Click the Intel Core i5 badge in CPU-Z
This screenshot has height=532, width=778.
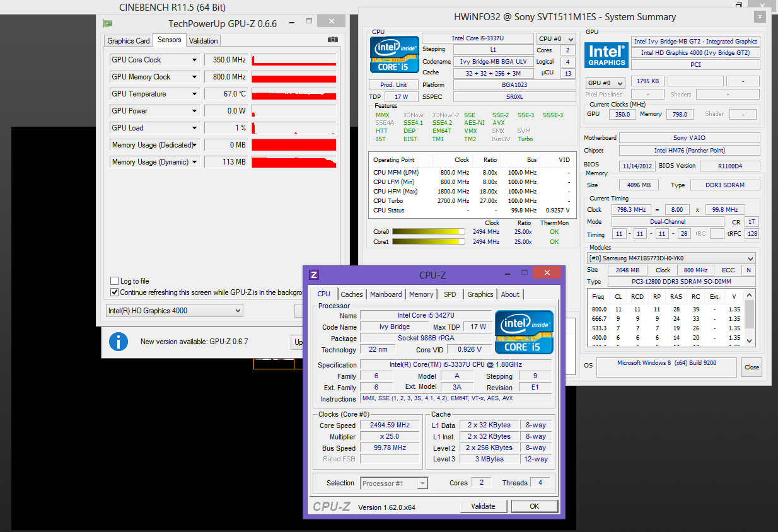pyautogui.click(x=524, y=332)
